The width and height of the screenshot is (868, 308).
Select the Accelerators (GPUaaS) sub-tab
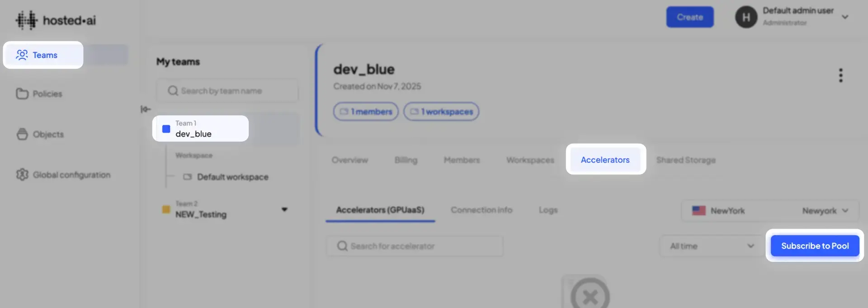380,210
